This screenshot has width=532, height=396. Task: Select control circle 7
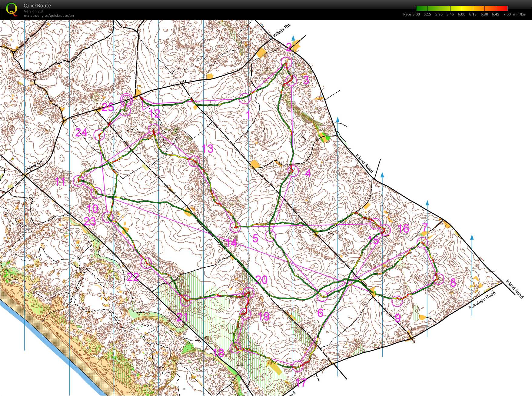pos(422,243)
